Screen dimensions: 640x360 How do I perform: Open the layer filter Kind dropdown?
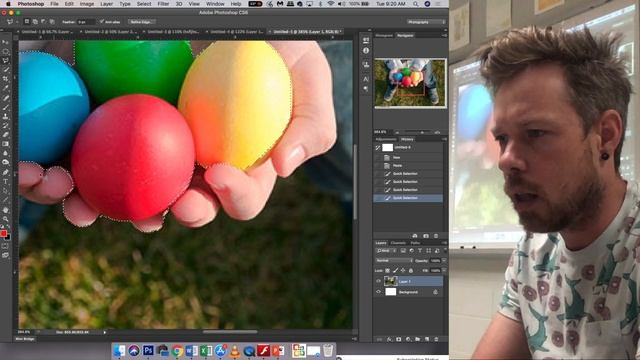(x=386, y=251)
